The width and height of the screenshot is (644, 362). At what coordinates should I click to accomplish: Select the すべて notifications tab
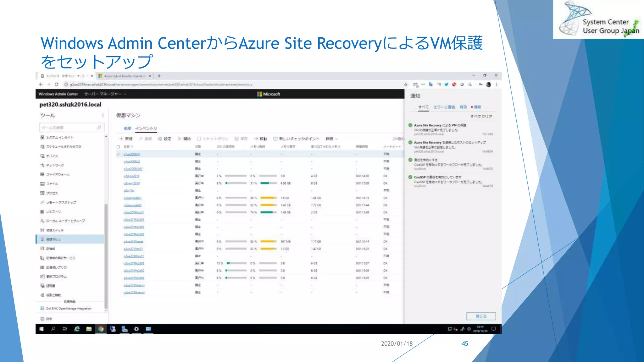coord(423,107)
